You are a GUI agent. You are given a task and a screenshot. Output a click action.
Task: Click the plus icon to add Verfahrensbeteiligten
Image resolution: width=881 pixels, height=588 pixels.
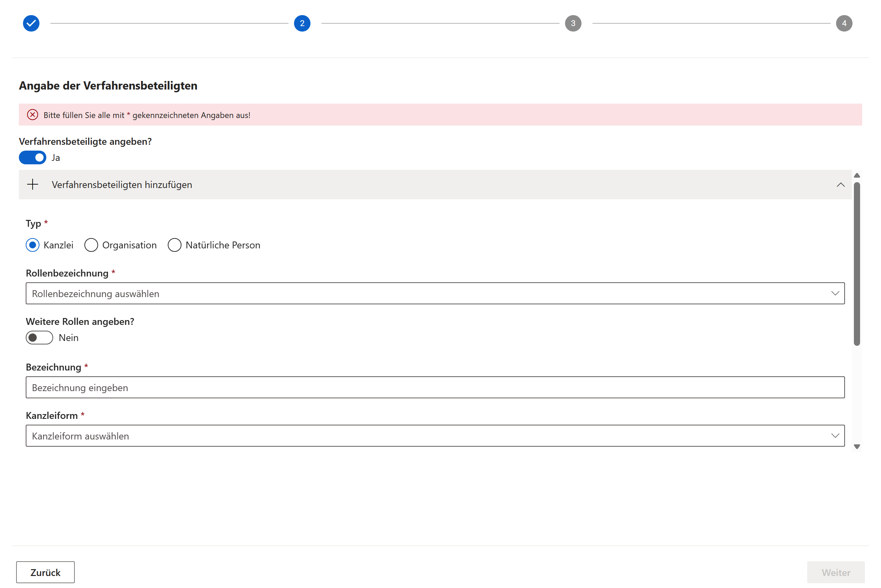33,185
